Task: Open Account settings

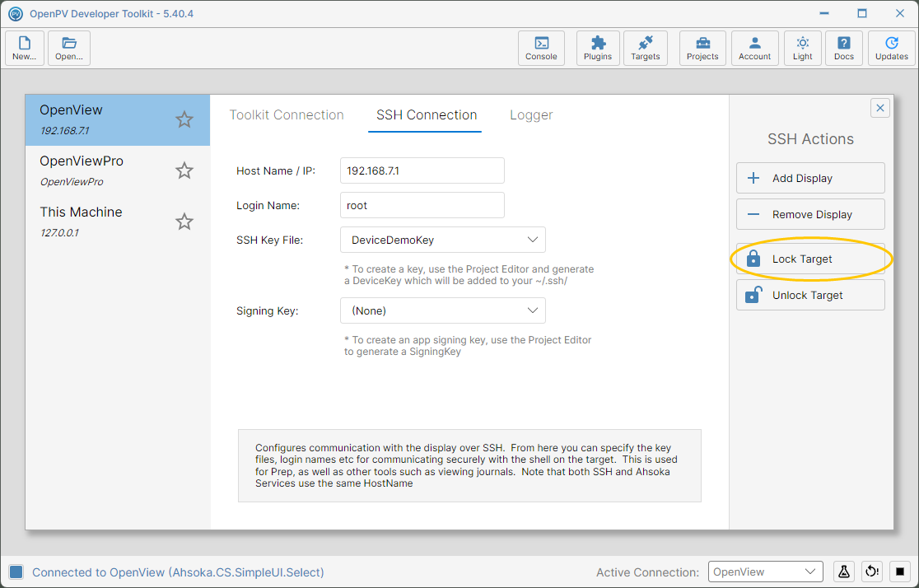Action: point(755,48)
